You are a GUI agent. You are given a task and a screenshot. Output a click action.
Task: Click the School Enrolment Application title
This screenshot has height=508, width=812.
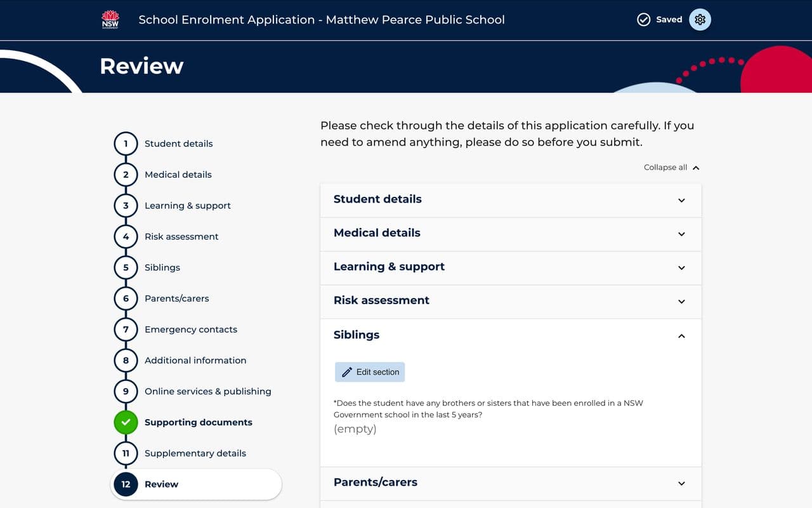pyautogui.click(x=322, y=20)
